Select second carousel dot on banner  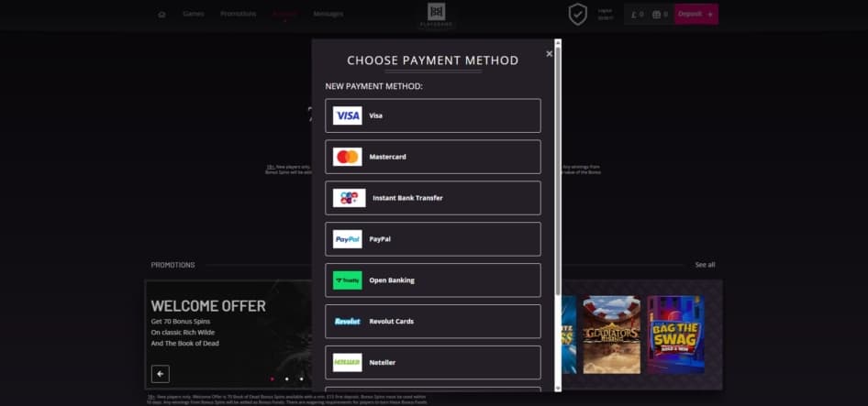pos(287,379)
